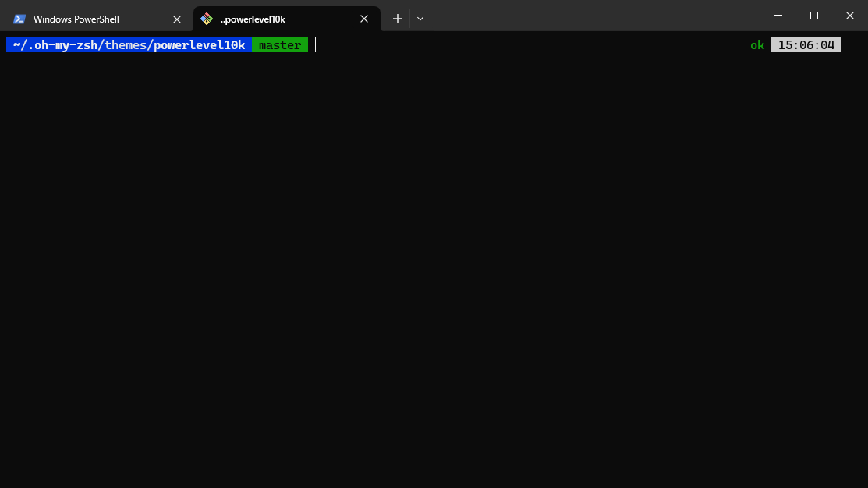Click the colorful icon on the powerlevel10k tab

click(206, 19)
